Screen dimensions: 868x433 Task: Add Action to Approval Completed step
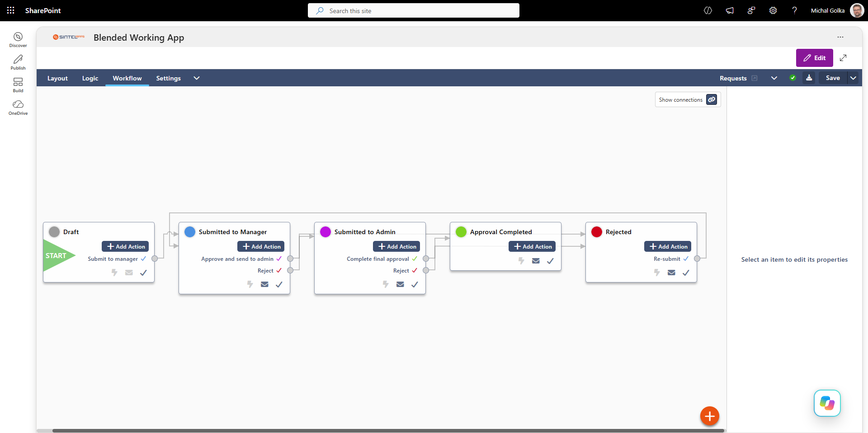[x=532, y=246]
